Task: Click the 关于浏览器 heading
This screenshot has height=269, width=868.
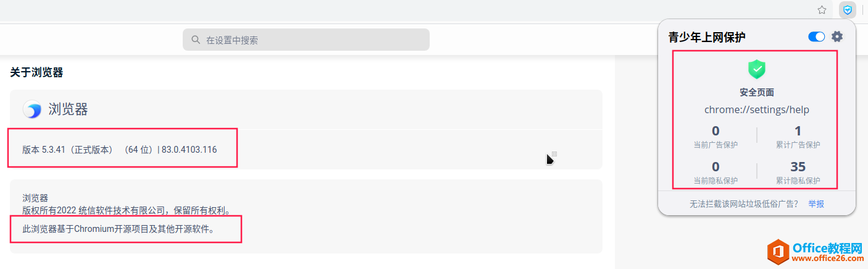Action: pyautogui.click(x=36, y=72)
